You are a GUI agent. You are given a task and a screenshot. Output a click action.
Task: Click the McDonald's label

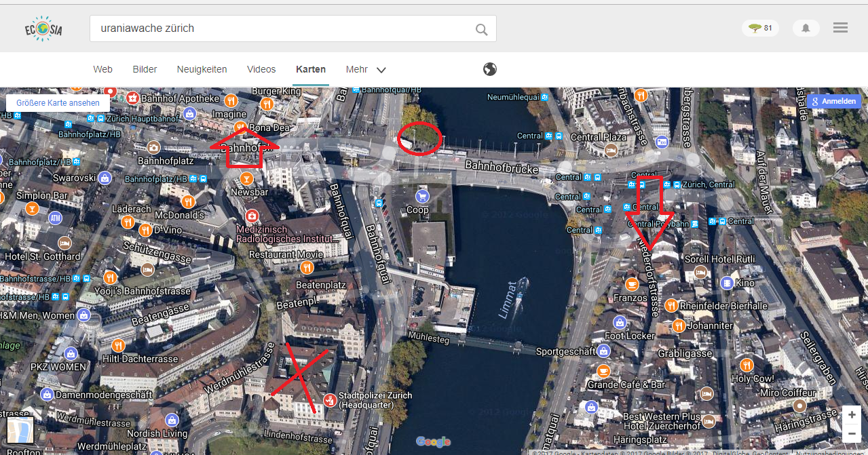coord(179,215)
